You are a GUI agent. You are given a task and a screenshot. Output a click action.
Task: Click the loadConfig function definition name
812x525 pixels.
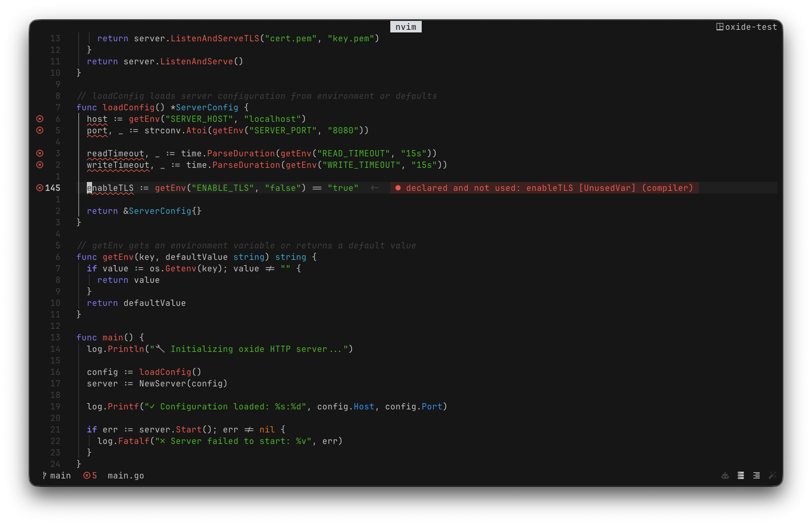[129, 107]
